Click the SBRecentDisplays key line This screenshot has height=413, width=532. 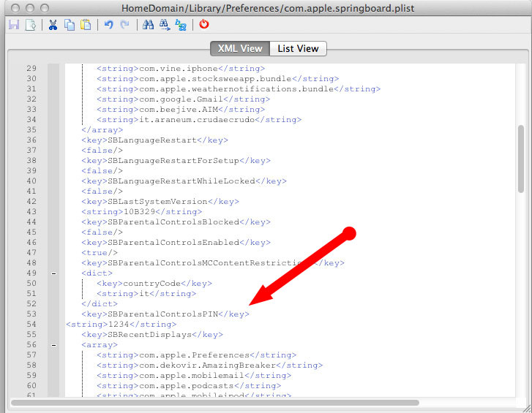coord(152,335)
